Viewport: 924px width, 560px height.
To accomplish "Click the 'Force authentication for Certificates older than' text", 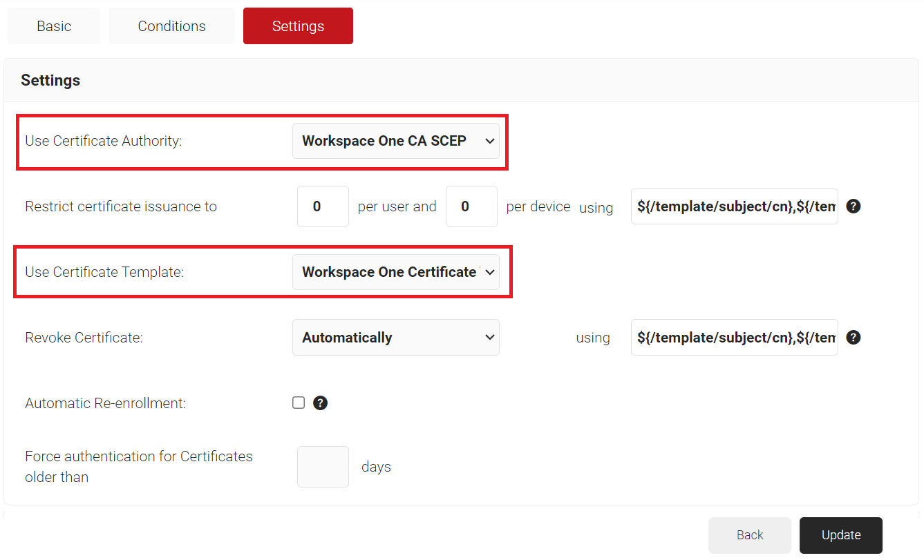I will point(139,467).
